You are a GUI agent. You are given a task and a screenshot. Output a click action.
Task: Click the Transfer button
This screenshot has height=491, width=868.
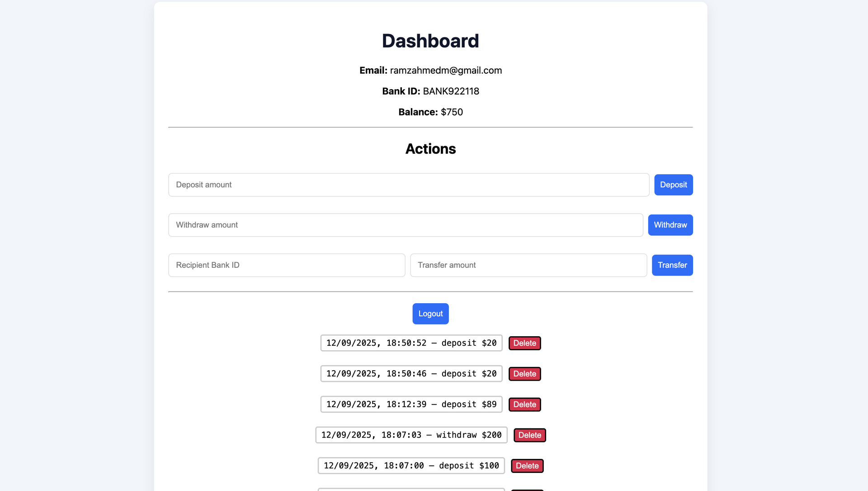point(672,265)
